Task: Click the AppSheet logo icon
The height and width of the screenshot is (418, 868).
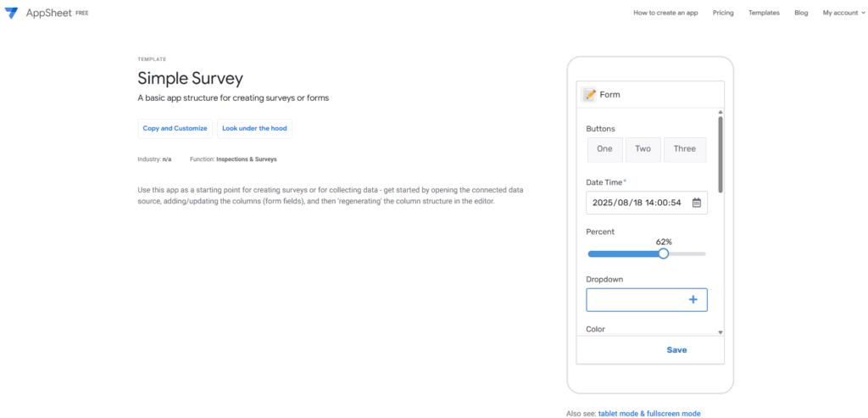Action: point(11,13)
